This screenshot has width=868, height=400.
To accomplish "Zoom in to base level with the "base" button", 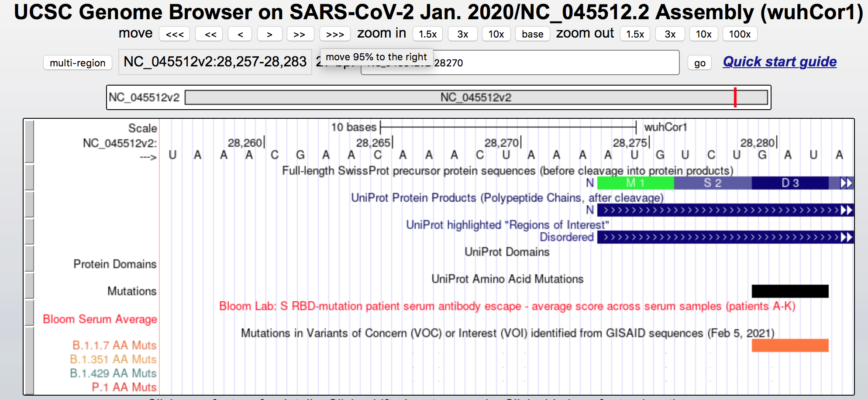I will pos(532,34).
